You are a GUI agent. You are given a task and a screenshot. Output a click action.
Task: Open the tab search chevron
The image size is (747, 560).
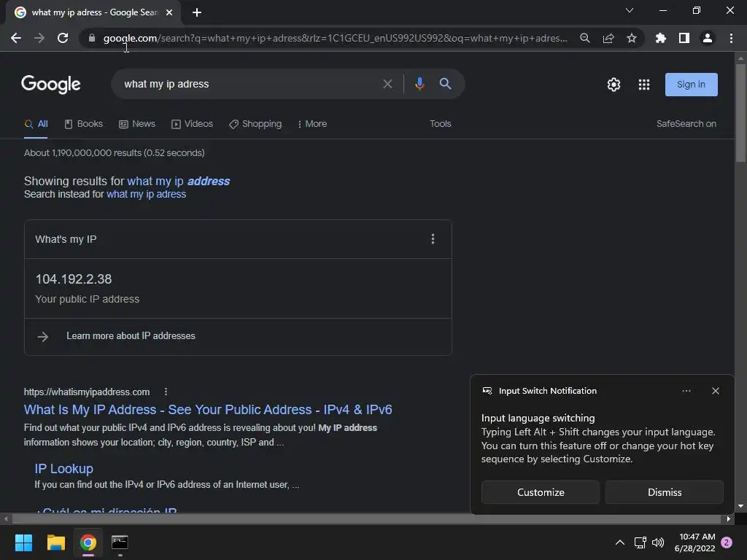(x=630, y=10)
